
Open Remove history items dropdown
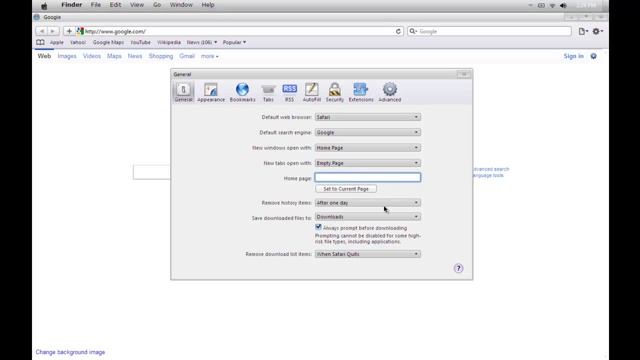(367, 203)
